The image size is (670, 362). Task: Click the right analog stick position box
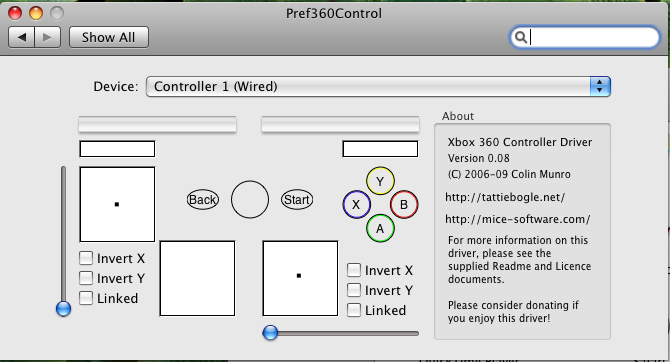(x=300, y=278)
